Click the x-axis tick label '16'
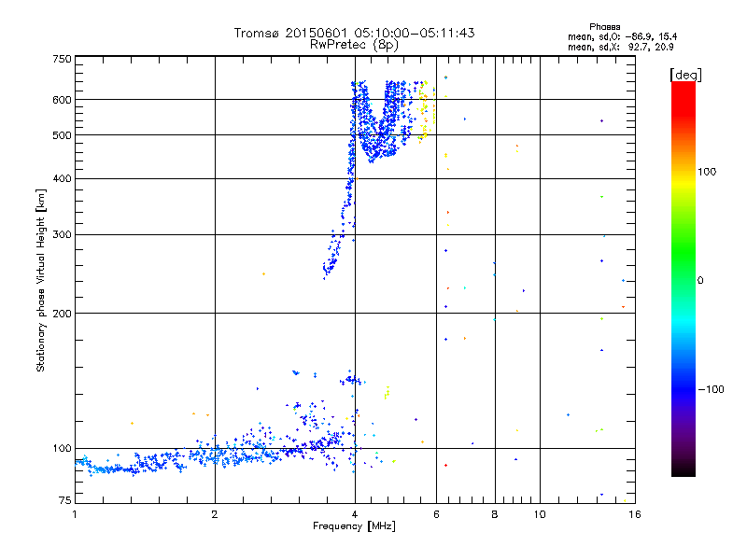 point(635,514)
